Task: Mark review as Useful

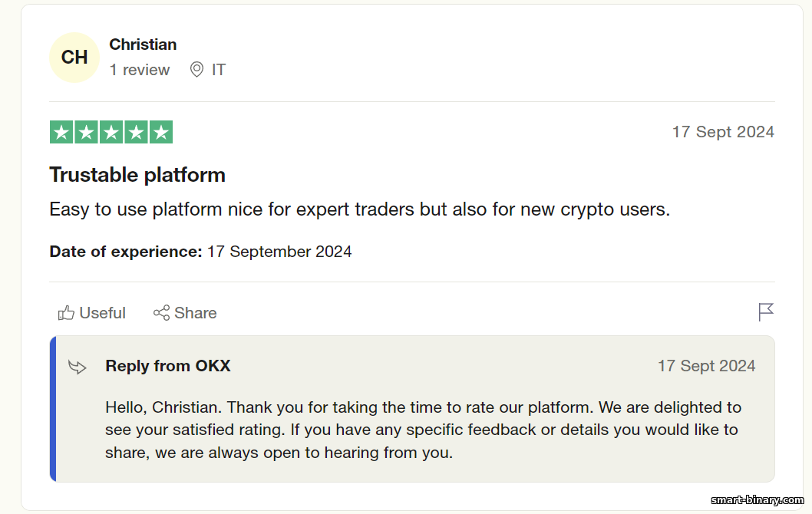Action: tap(91, 313)
